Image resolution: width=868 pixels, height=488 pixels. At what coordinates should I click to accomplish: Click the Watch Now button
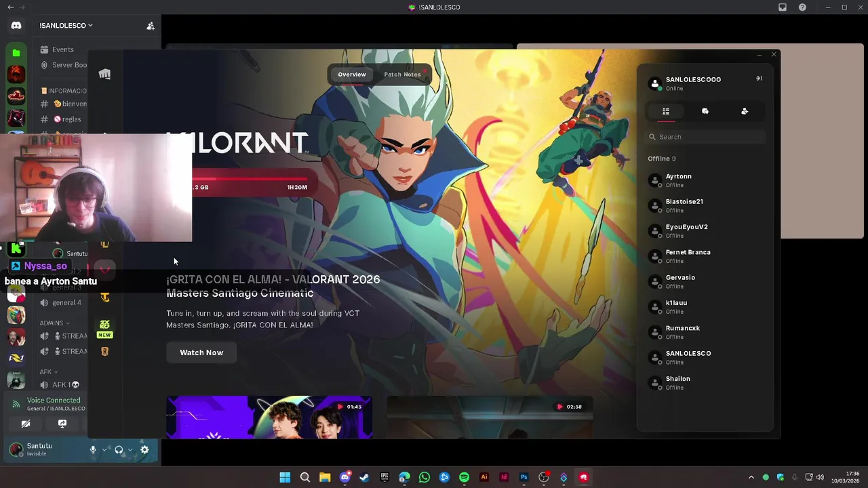201,352
